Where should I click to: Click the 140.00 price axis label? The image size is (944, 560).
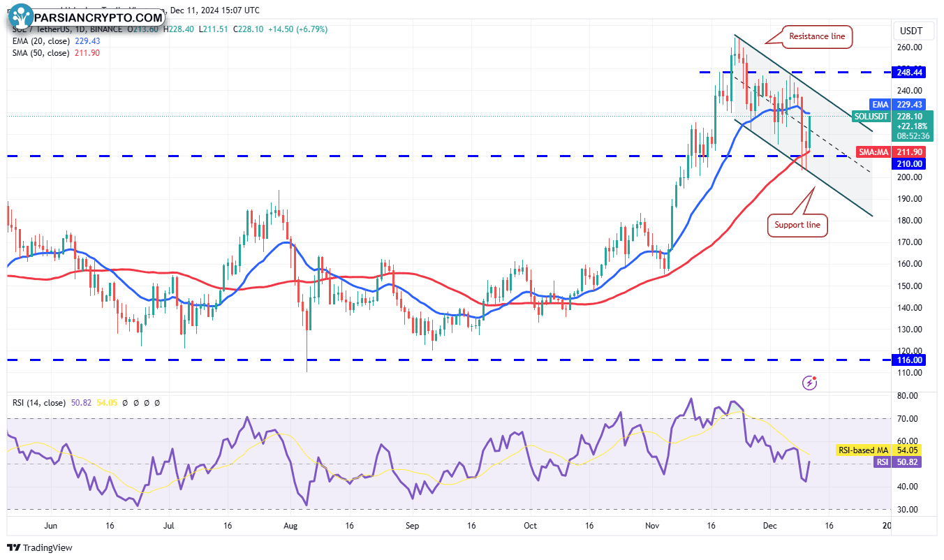click(x=910, y=308)
